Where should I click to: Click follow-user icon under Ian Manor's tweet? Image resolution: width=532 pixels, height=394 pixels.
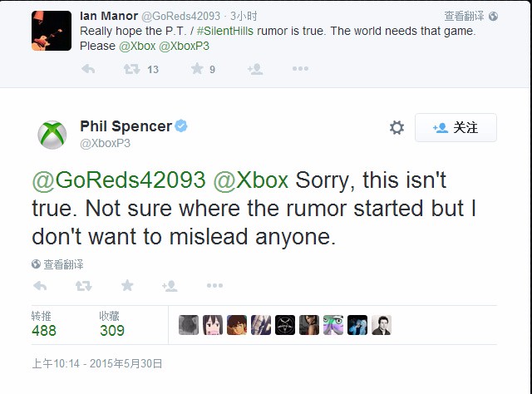point(255,70)
